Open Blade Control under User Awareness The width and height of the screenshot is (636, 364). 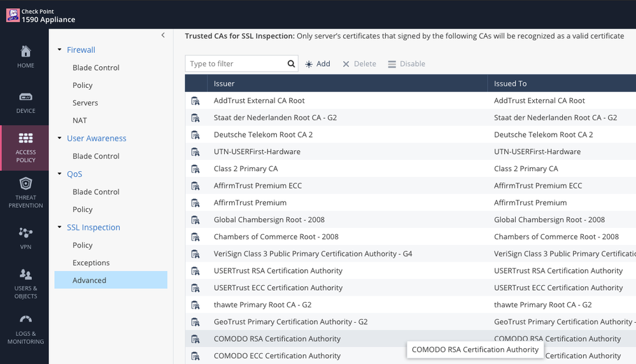96,156
